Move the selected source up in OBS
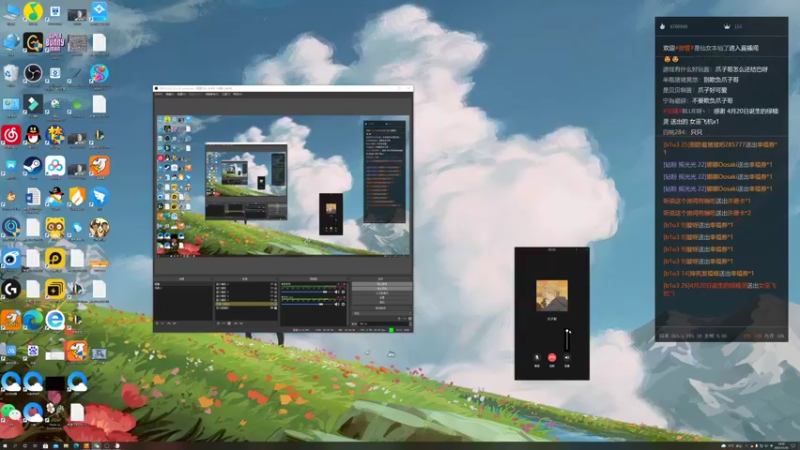The width and height of the screenshot is (800, 450). [x=236, y=323]
